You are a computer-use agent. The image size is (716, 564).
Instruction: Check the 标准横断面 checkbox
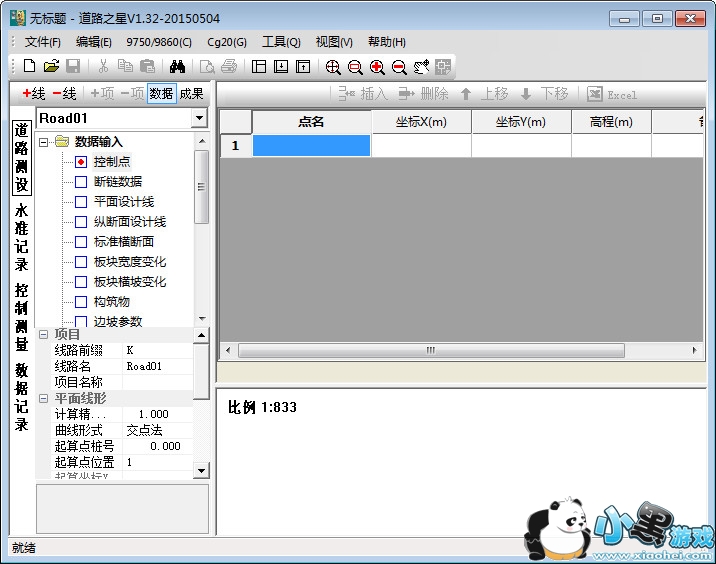coord(81,242)
